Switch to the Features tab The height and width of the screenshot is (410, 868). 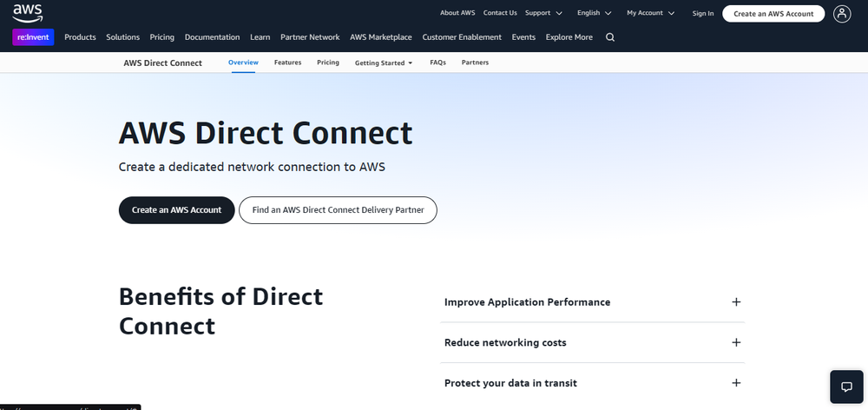[x=288, y=62]
